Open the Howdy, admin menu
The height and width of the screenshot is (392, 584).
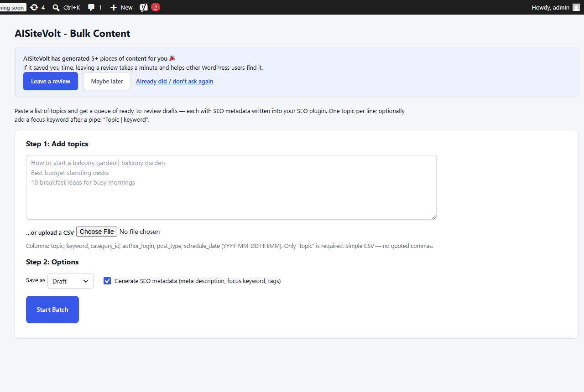pyautogui.click(x=556, y=7)
